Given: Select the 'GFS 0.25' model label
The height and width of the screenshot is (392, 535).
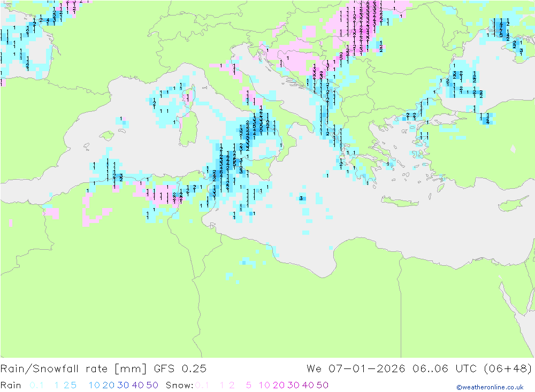Looking at the screenshot, I should coord(180,369).
